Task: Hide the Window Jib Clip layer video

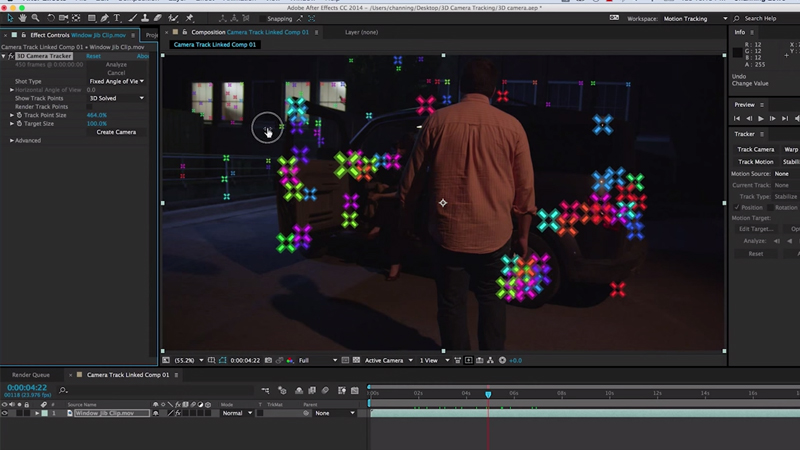Action: point(5,413)
